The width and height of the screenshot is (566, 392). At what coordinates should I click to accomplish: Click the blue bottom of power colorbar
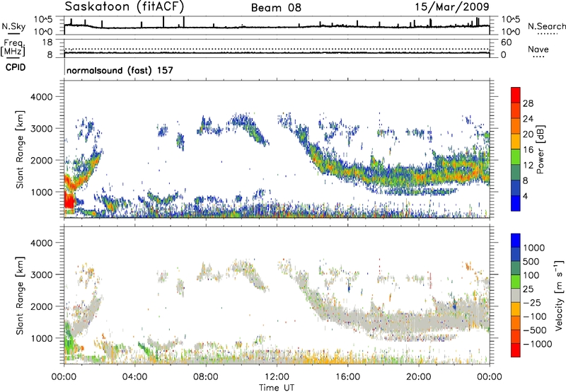(x=516, y=203)
